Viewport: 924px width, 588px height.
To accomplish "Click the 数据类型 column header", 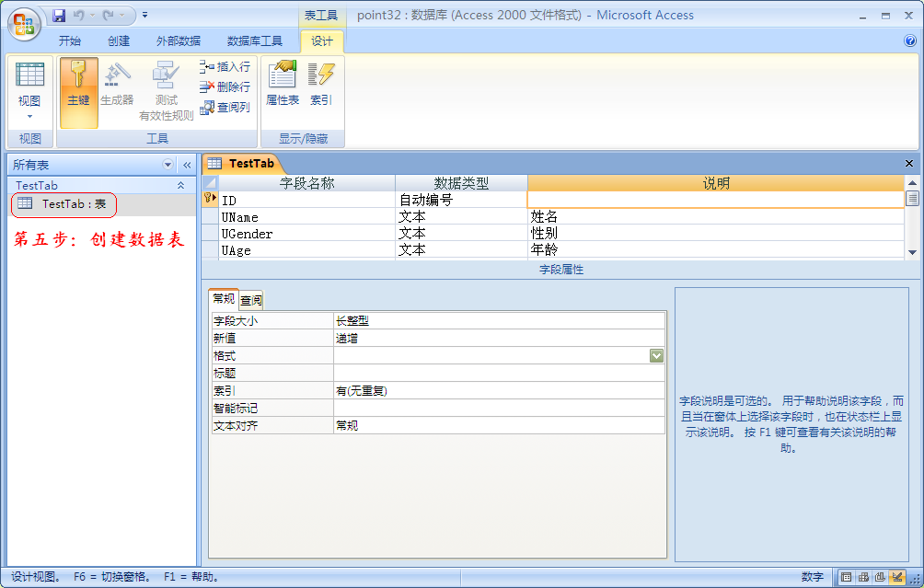I will tap(461, 183).
